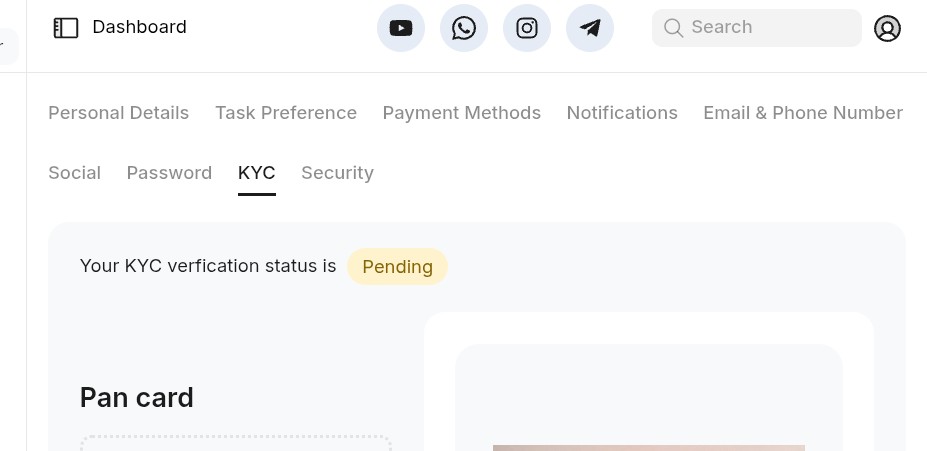This screenshot has width=927, height=451.
Task: Toggle the sidebar panel icon
Action: click(x=66, y=28)
